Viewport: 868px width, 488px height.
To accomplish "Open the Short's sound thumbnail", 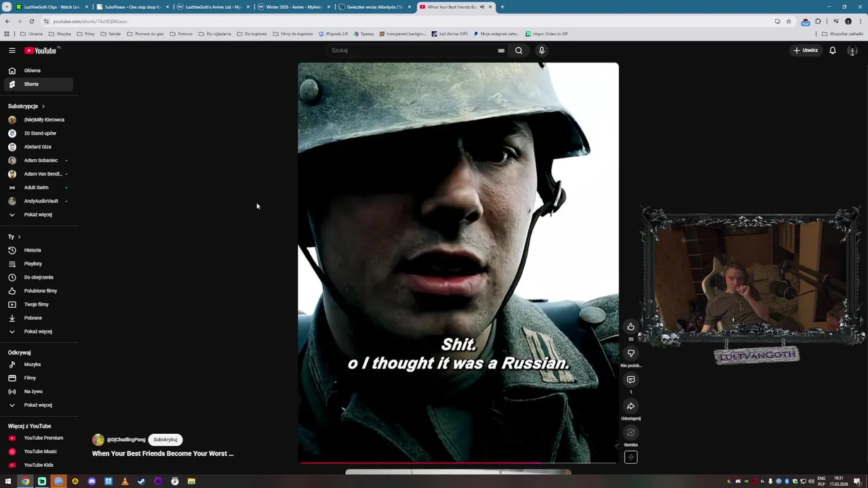I will click(631, 457).
